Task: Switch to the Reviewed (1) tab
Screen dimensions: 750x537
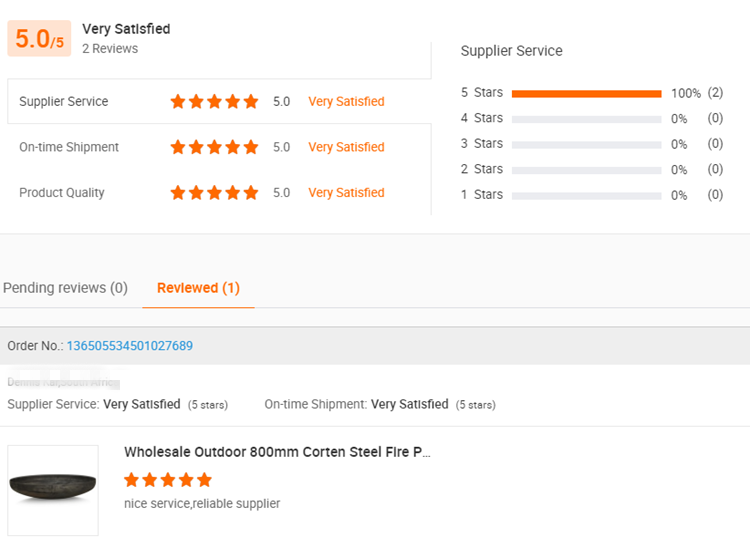Action: click(x=198, y=288)
